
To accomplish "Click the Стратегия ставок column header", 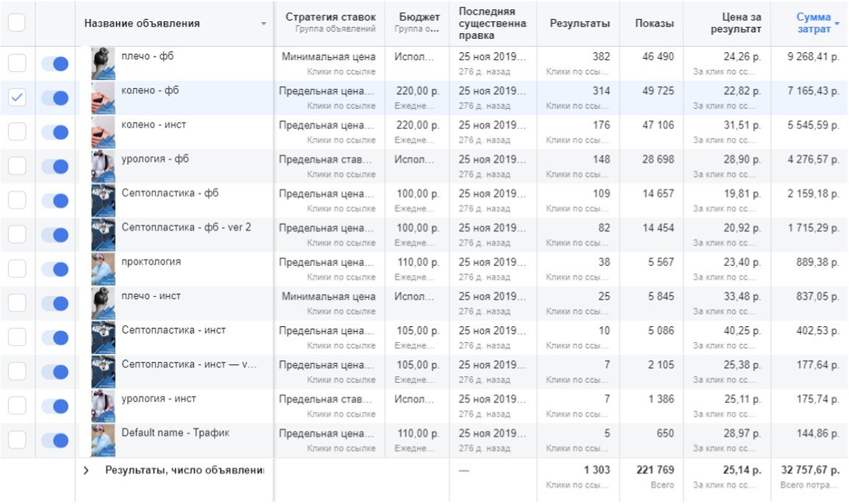I will pos(330,18).
